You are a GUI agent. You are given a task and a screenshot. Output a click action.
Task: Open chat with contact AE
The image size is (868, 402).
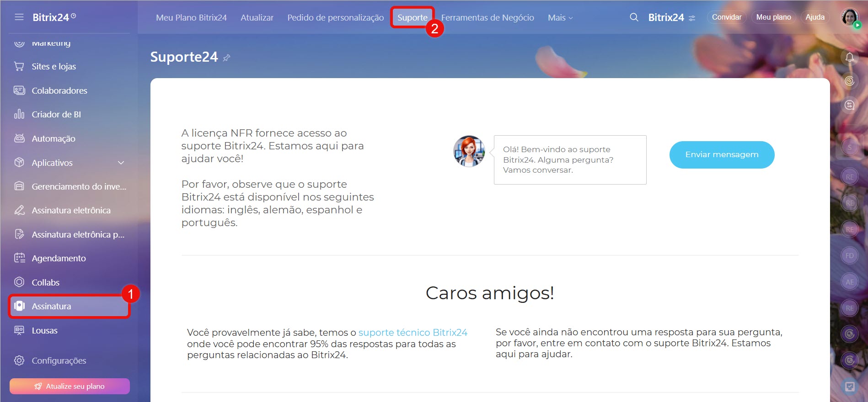coord(850,282)
